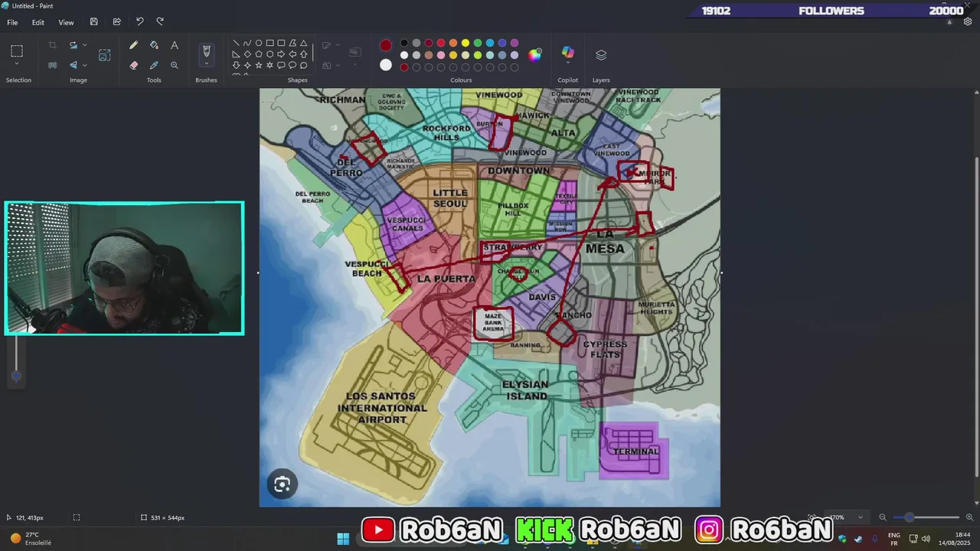
Task: Click the Rotate image icon
Action: click(73, 46)
